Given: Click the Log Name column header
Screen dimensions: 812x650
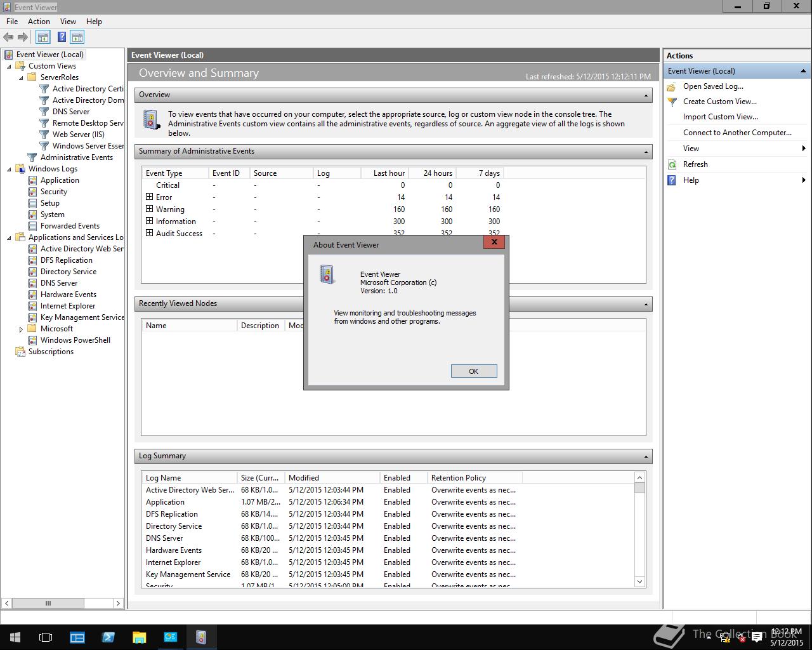Looking at the screenshot, I should (x=189, y=478).
